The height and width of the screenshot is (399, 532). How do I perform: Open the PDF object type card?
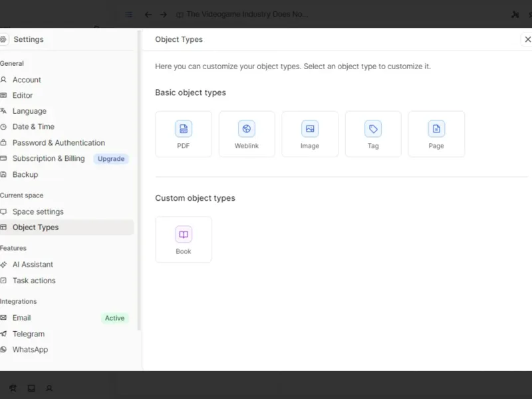pos(184,134)
